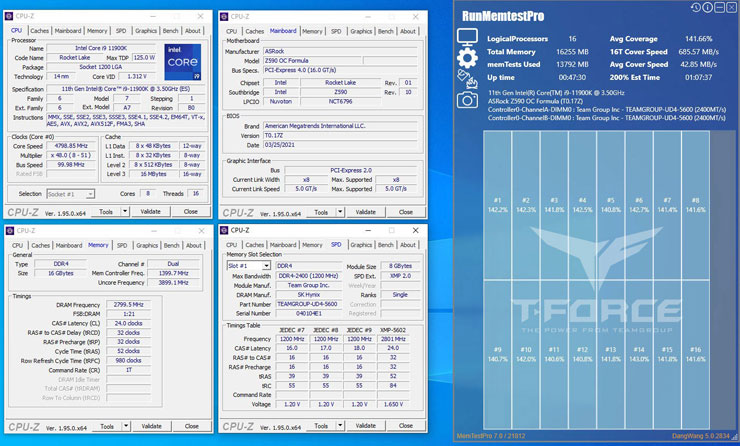Screen dimensions: 740x446
Task: Click Validate in the SPD window
Action: tap(366, 425)
